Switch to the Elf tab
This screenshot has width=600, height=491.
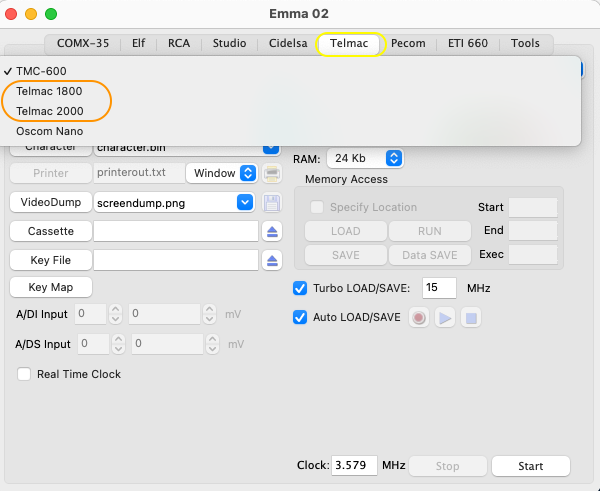pos(139,43)
